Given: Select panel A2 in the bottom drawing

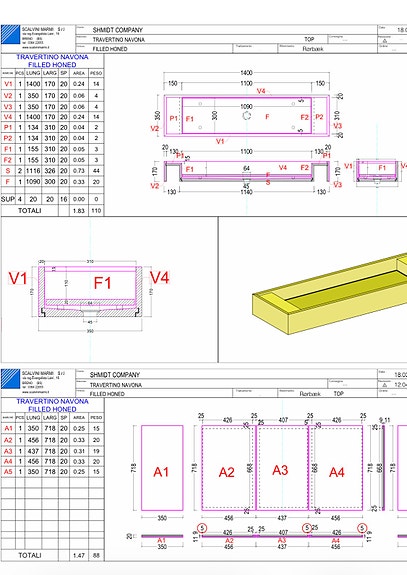Looking at the screenshot, I should coord(228,468).
